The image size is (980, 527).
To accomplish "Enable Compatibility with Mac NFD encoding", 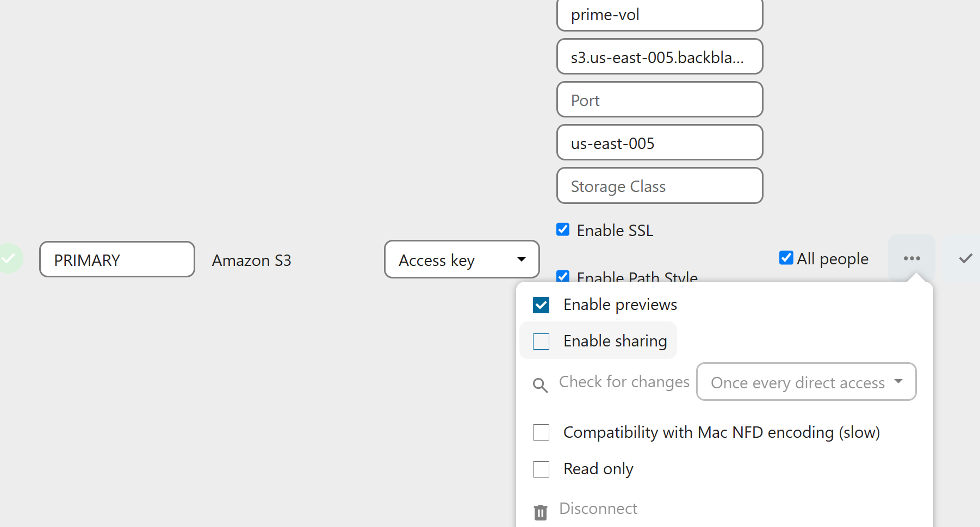I will [x=541, y=432].
